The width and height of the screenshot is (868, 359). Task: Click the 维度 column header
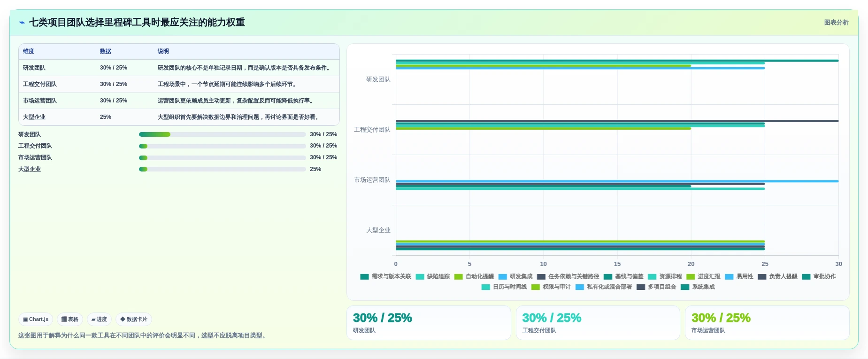[x=29, y=51]
